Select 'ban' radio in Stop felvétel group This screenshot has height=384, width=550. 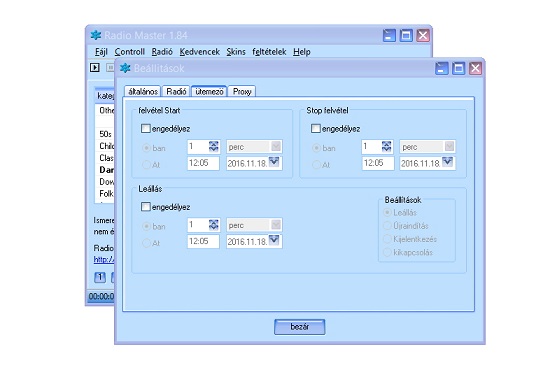click(x=316, y=148)
